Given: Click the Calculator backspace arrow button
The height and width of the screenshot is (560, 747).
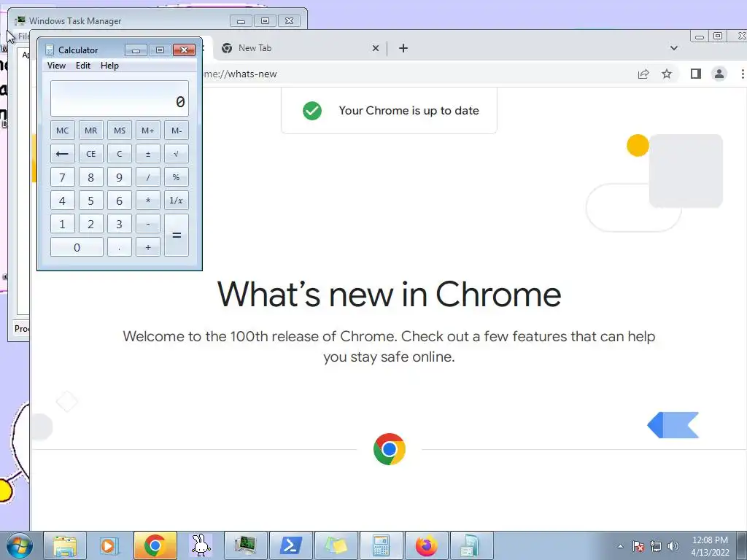Looking at the screenshot, I should 63,154.
